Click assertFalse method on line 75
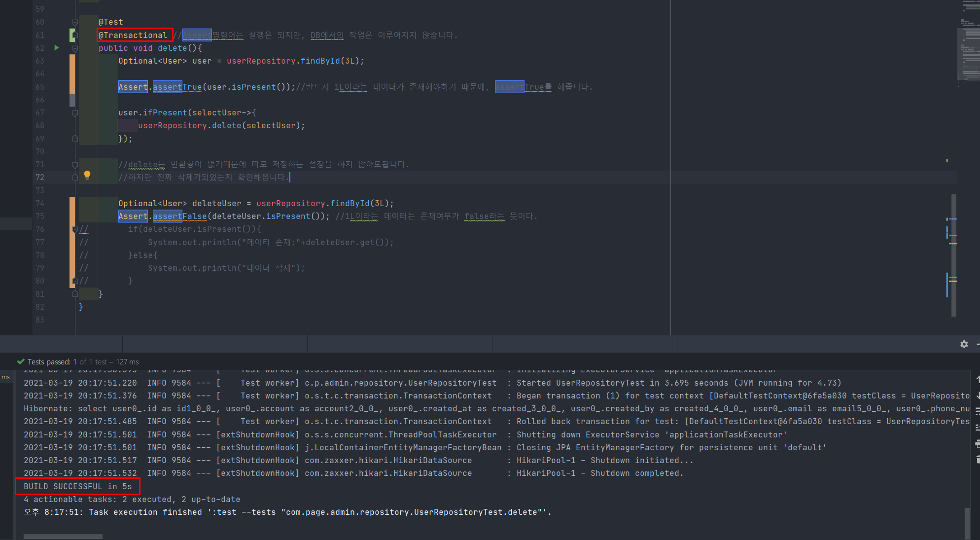Screen dimensions: 980x540 pos(180,216)
